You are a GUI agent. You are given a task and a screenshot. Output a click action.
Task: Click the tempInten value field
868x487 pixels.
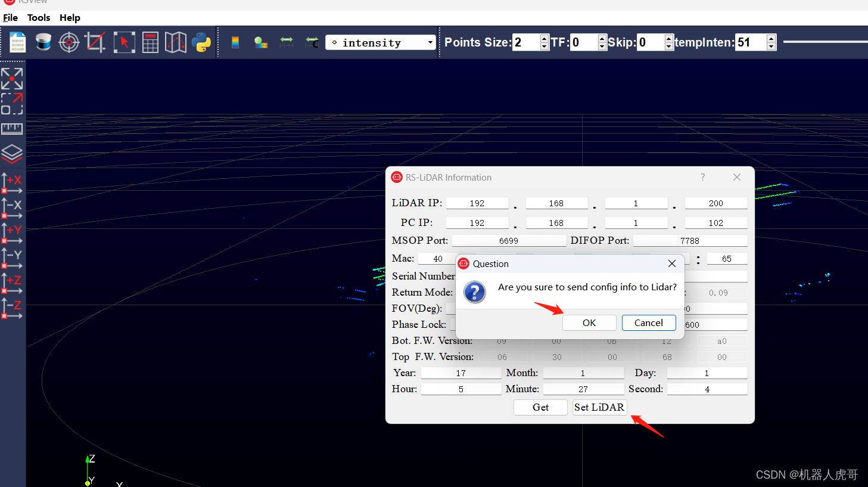(x=751, y=42)
